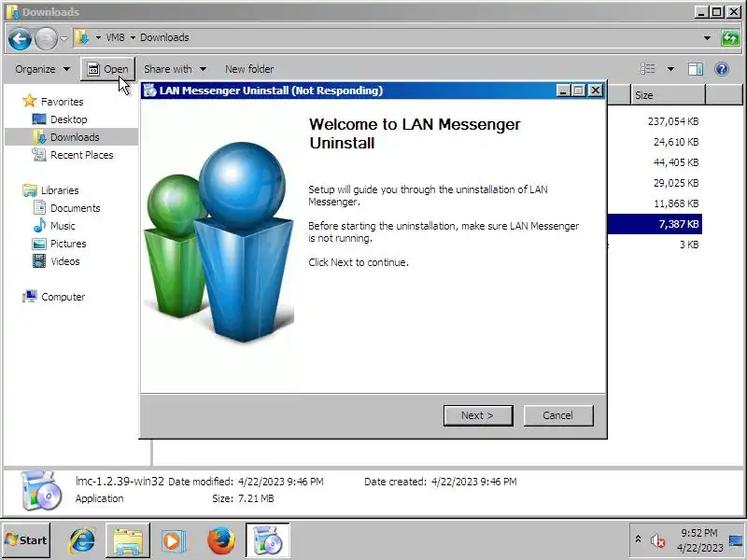The width and height of the screenshot is (747, 560).
Task: Click the network tray icon
Action: (x=736, y=540)
